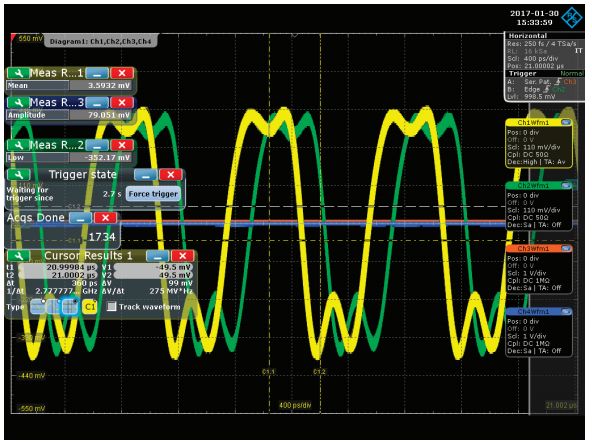This screenshot has height=445, width=592.
Task: Click Ch1Wfm1 Scl: 110 mV/div setting
Action: click(x=533, y=147)
